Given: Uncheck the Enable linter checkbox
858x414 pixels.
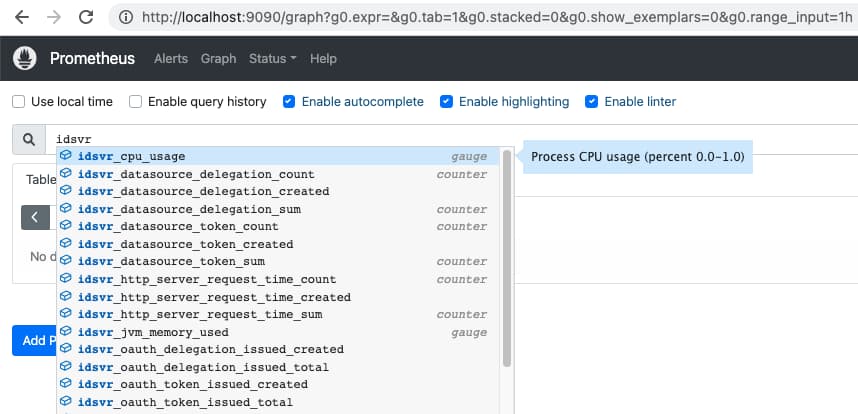Looking at the screenshot, I should click(592, 102).
